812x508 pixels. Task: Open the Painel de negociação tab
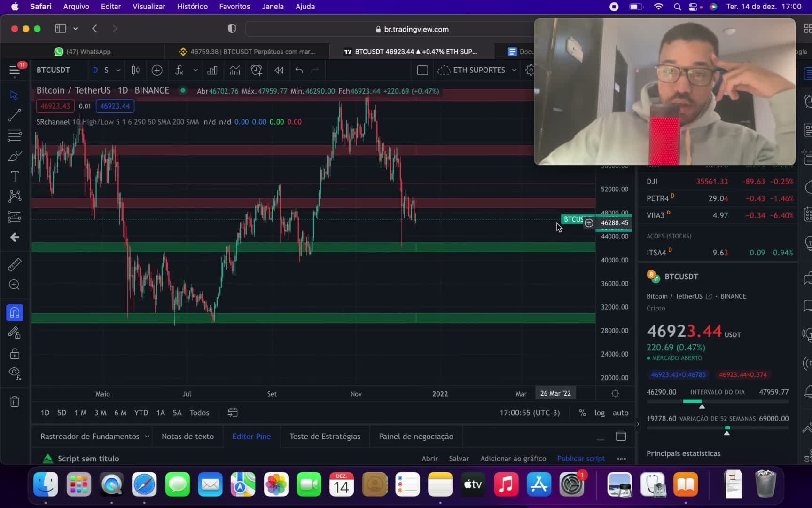pos(416,437)
